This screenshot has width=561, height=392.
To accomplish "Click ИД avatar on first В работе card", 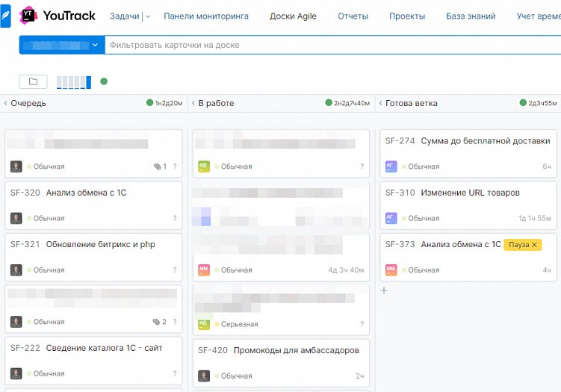I will click(204, 167).
